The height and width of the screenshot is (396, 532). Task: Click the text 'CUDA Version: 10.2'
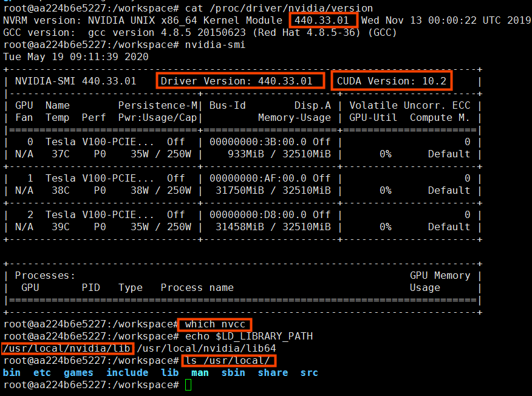pos(392,81)
